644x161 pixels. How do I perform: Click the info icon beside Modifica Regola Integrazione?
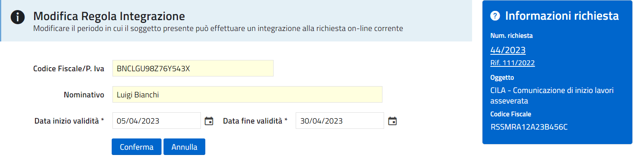18,17
